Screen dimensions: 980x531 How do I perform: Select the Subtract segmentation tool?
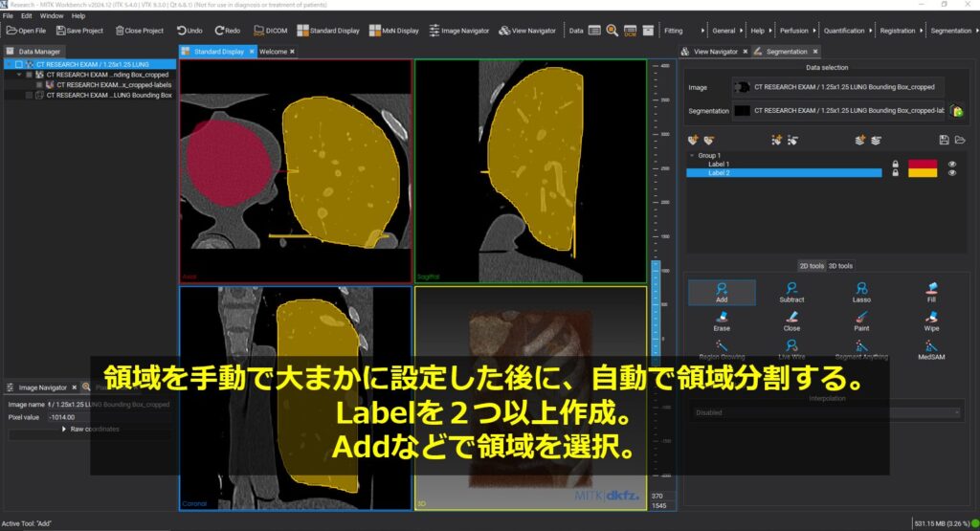[791, 293]
